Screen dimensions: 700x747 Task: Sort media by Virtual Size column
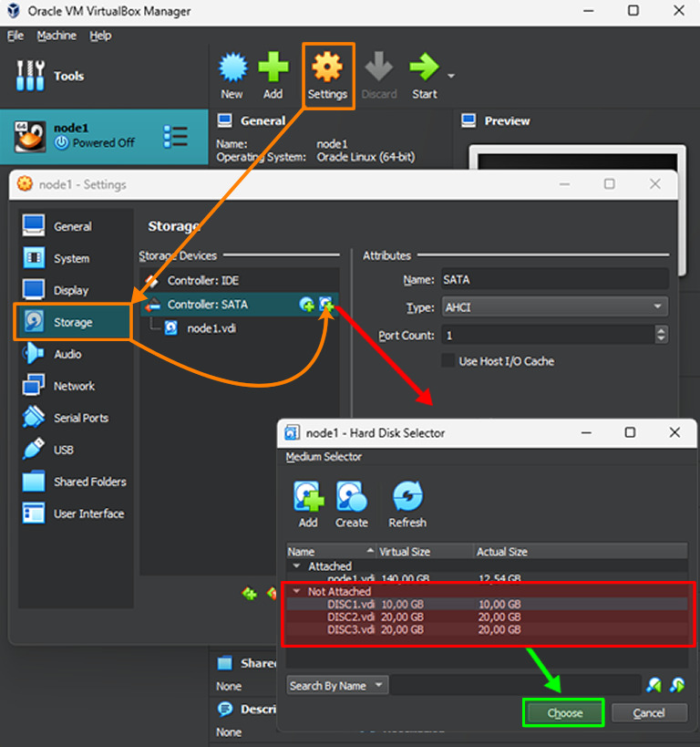(x=425, y=552)
